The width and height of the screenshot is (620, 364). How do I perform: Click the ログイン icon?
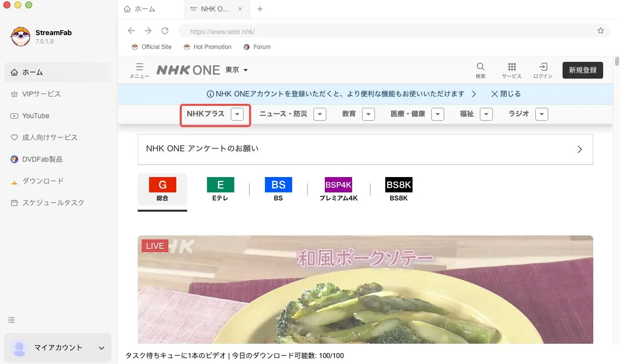coord(543,70)
